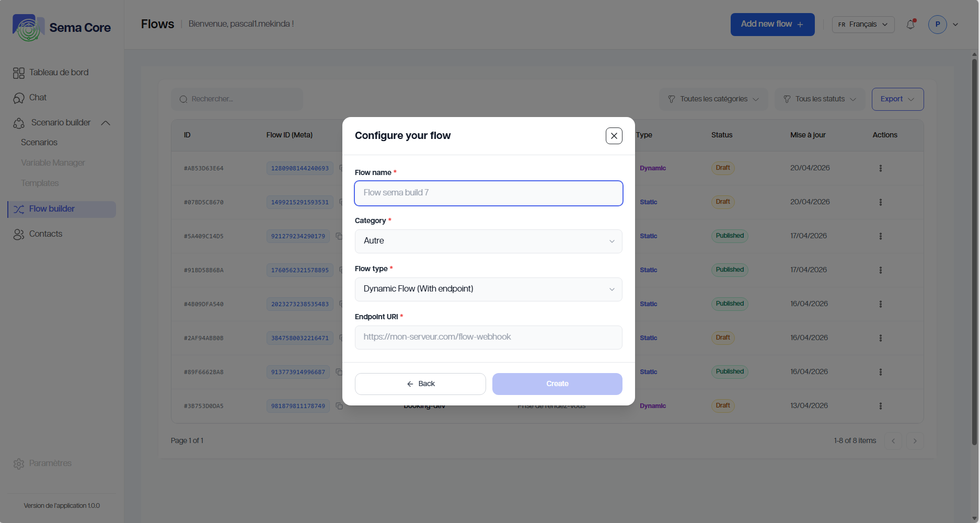
Task: Click the Sema Core logo
Action: 62,28
